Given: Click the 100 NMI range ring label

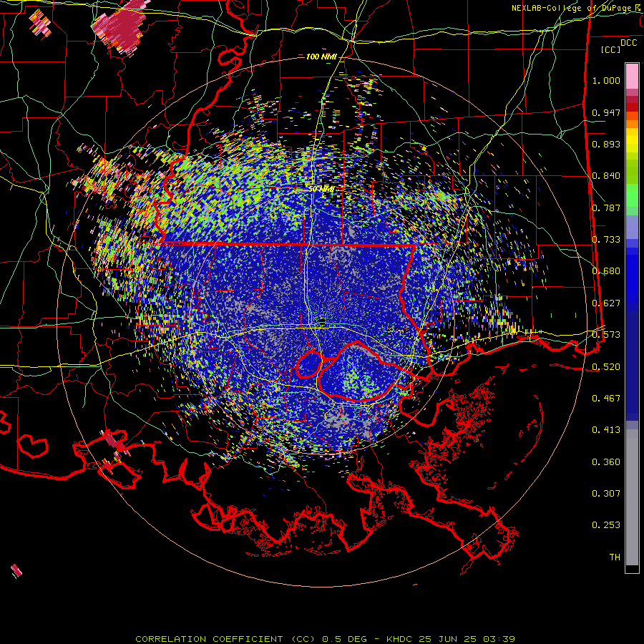Looking at the screenshot, I should [x=321, y=57].
